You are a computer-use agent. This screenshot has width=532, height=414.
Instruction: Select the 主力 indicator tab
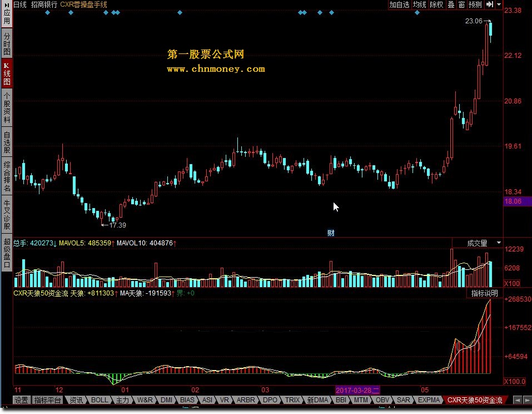[x=122, y=400]
